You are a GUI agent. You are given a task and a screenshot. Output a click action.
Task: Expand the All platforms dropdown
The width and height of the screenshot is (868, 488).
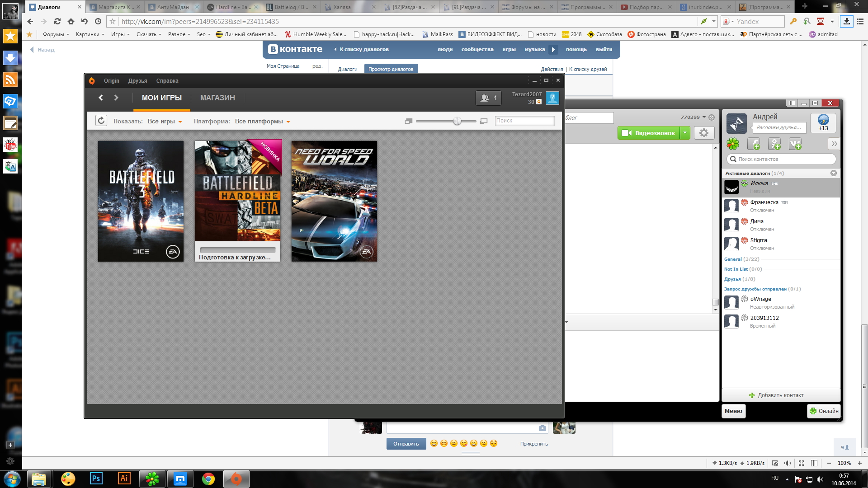point(262,122)
